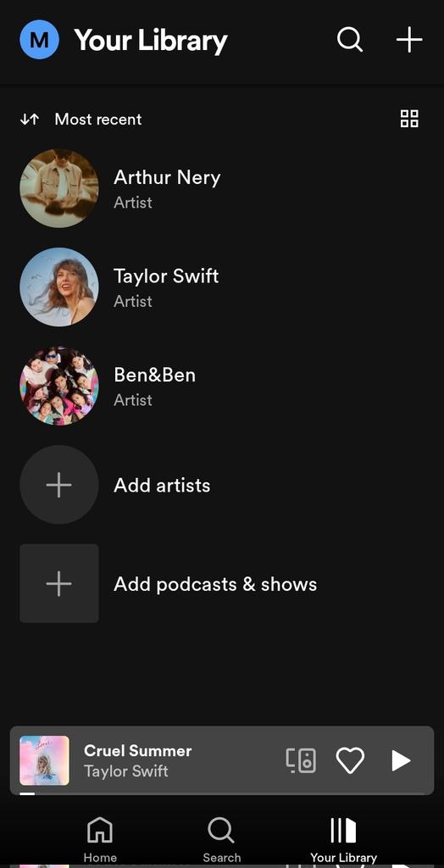Tap the Add artists plus circle
The width and height of the screenshot is (444, 868).
(59, 485)
